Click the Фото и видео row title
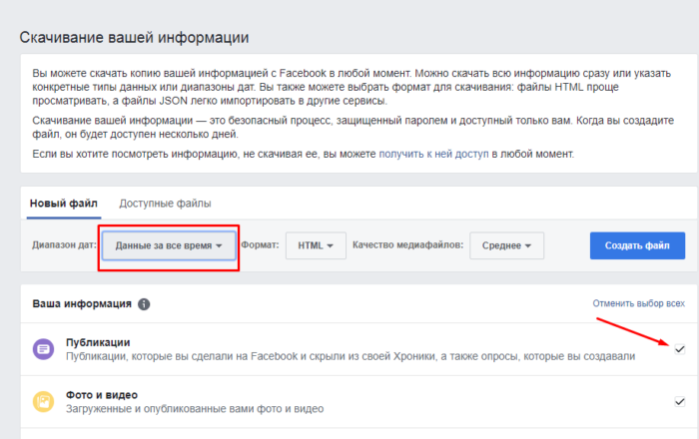 pos(102,395)
